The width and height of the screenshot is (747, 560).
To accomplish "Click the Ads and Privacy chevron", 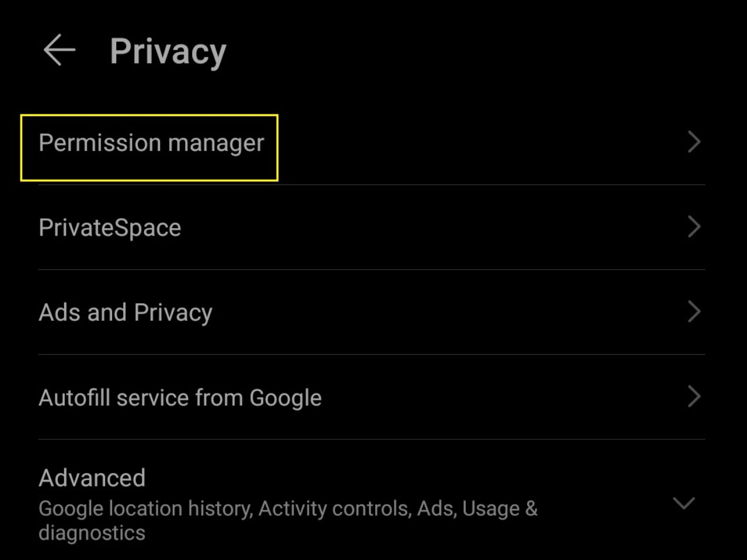I will click(694, 312).
